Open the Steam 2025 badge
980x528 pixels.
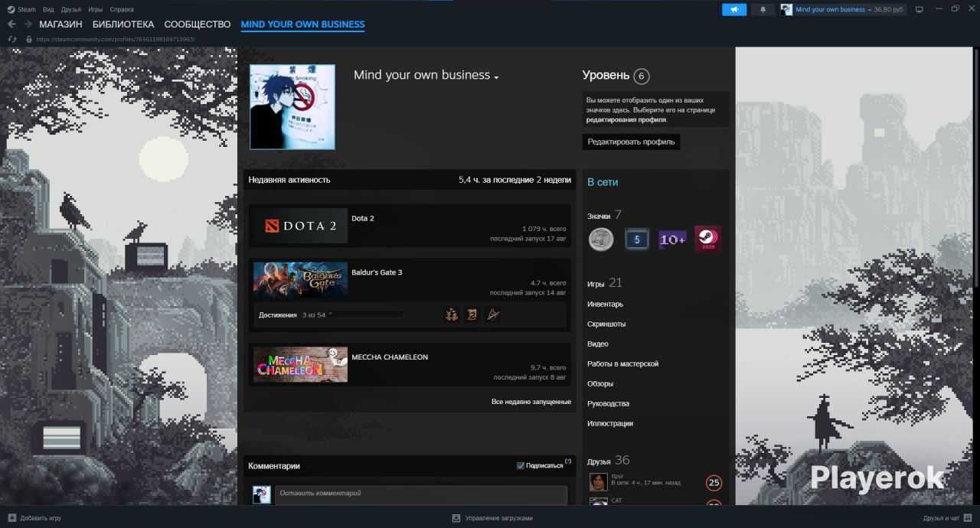(x=707, y=240)
